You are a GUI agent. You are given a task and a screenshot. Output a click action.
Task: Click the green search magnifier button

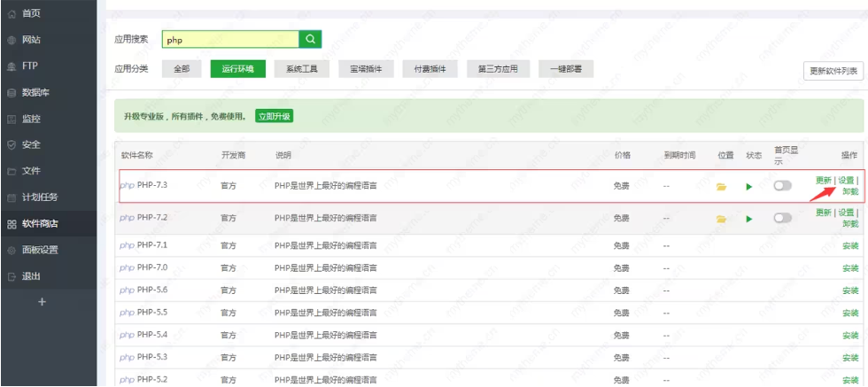click(x=311, y=39)
